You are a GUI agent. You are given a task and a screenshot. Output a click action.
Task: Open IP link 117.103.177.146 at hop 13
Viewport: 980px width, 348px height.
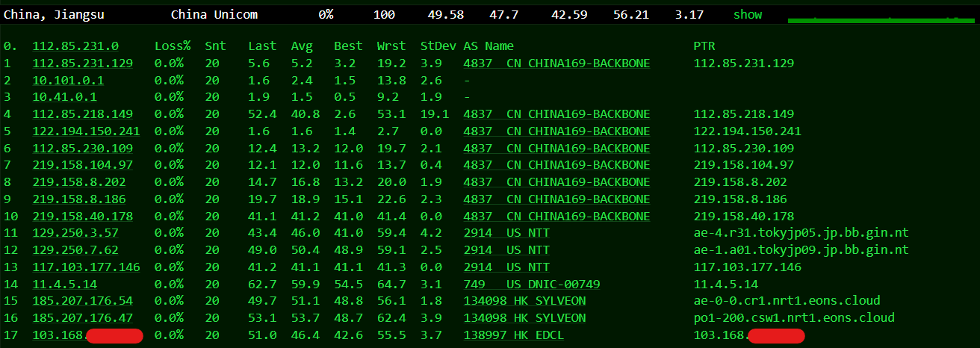[87, 267]
